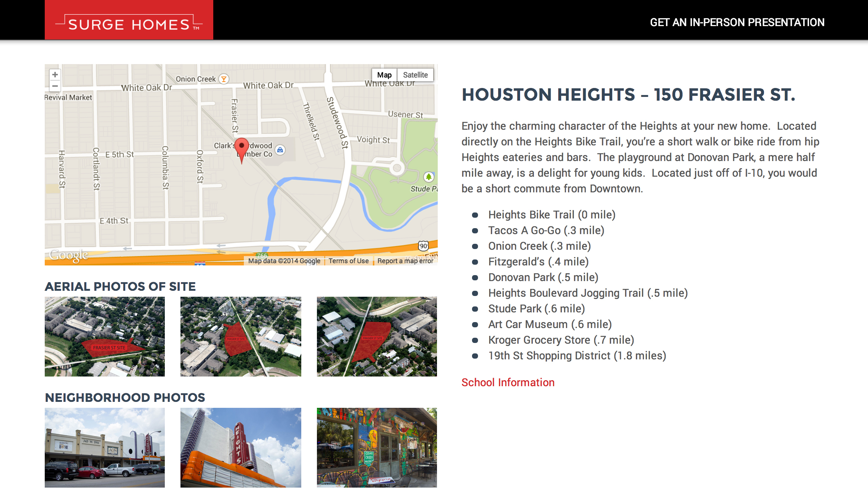This screenshot has height=504, width=868.
Task: Click the red location pin marker
Action: (x=242, y=148)
